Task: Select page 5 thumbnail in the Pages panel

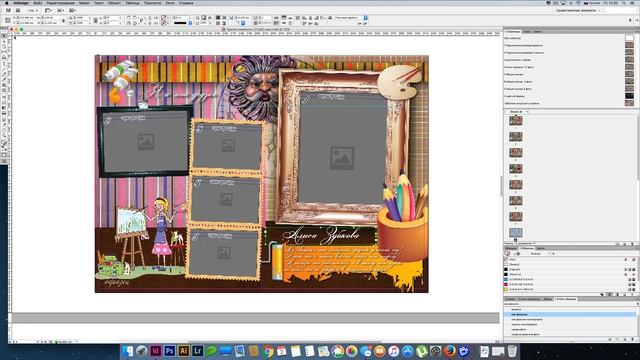Action: pyautogui.click(x=516, y=184)
